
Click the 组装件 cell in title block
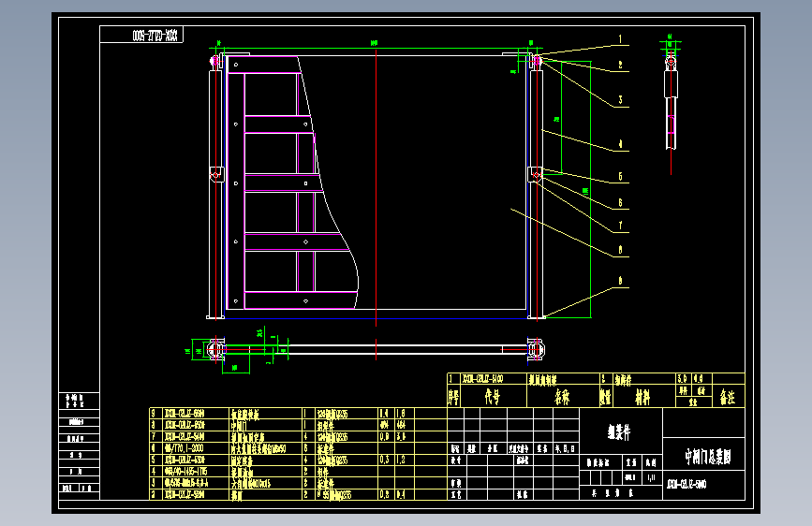coord(620,431)
